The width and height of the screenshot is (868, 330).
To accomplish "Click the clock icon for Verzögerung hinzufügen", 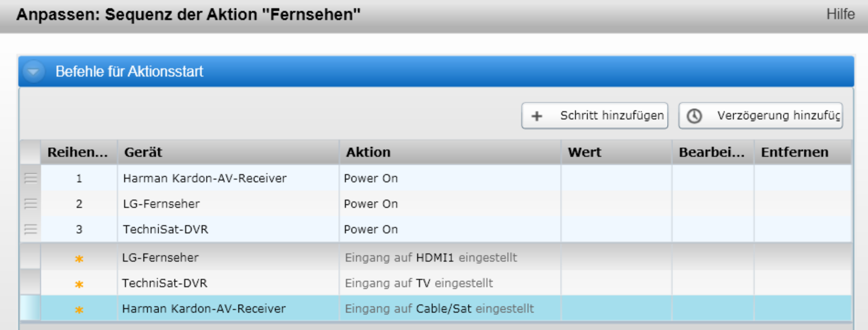I will coord(694,116).
